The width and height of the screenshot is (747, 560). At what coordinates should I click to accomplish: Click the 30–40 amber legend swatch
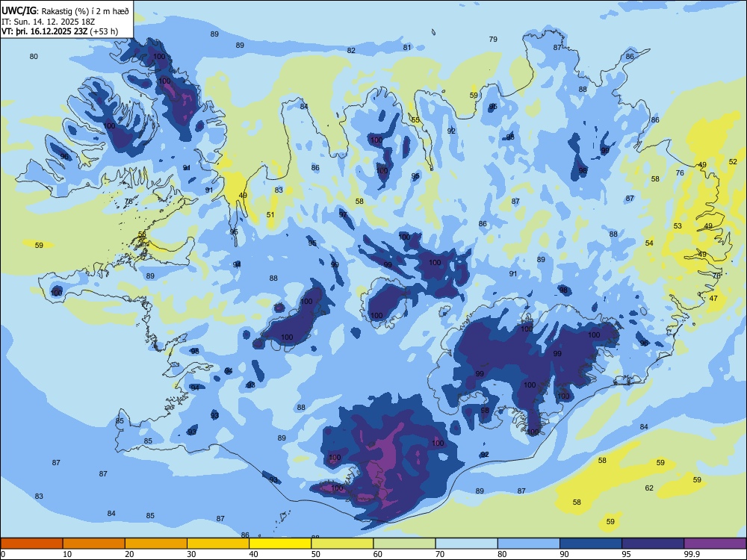218,544
